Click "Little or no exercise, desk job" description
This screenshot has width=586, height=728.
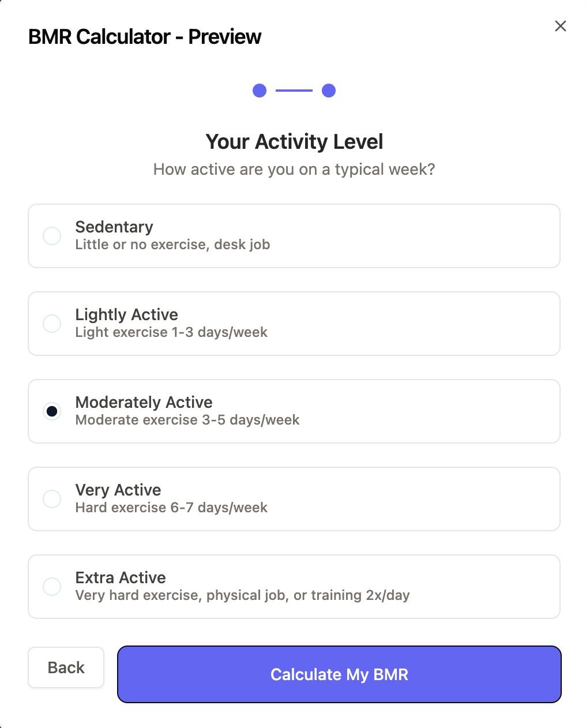[x=172, y=245]
